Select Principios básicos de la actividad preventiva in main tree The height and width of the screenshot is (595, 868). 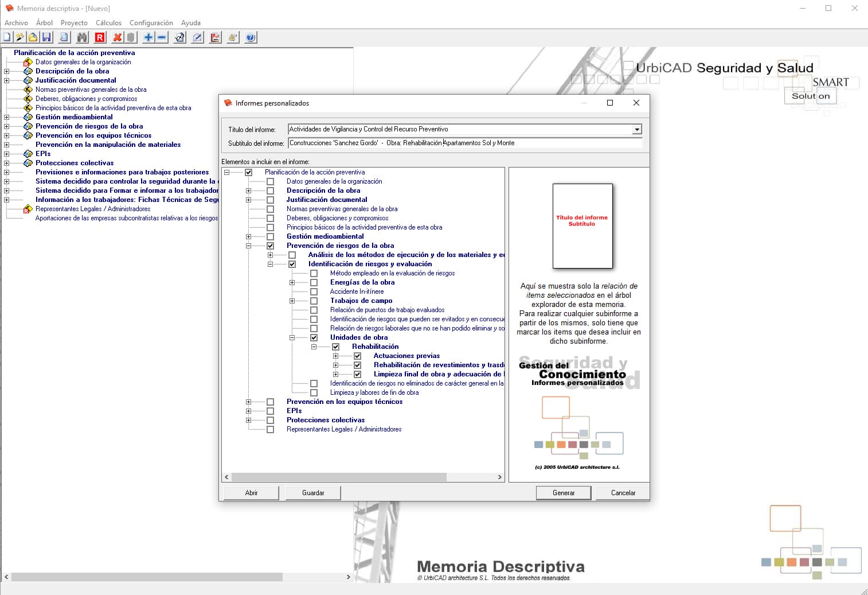(x=114, y=108)
